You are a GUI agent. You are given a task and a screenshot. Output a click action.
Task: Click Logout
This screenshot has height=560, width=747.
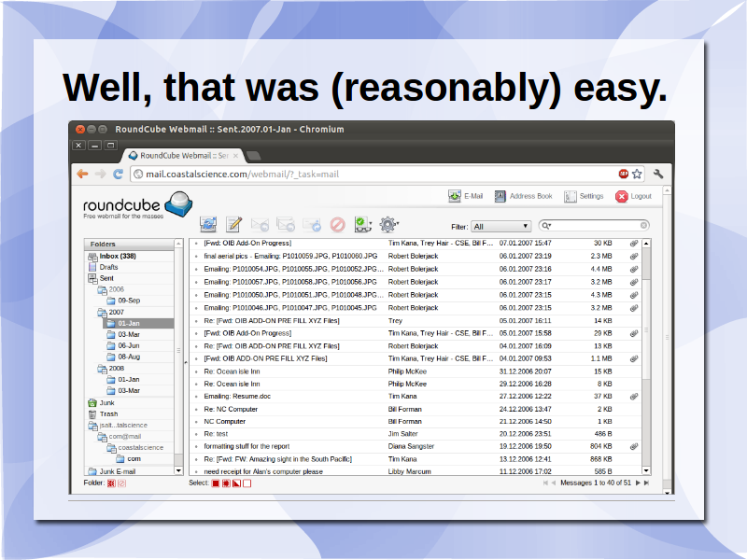(x=633, y=196)
